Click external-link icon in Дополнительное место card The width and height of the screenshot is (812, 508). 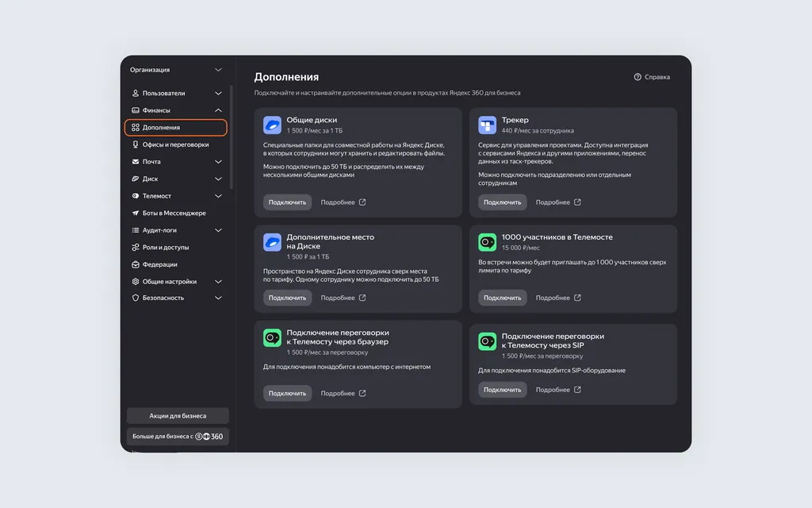coord(362,298)
